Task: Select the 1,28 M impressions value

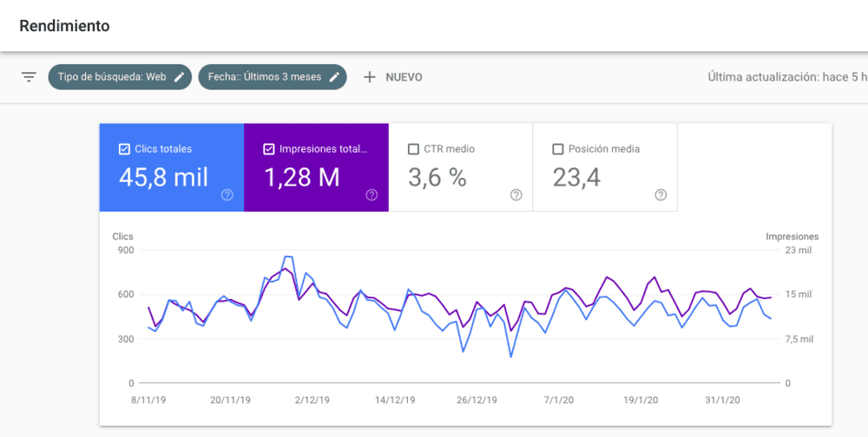Action: click(301, 178)
